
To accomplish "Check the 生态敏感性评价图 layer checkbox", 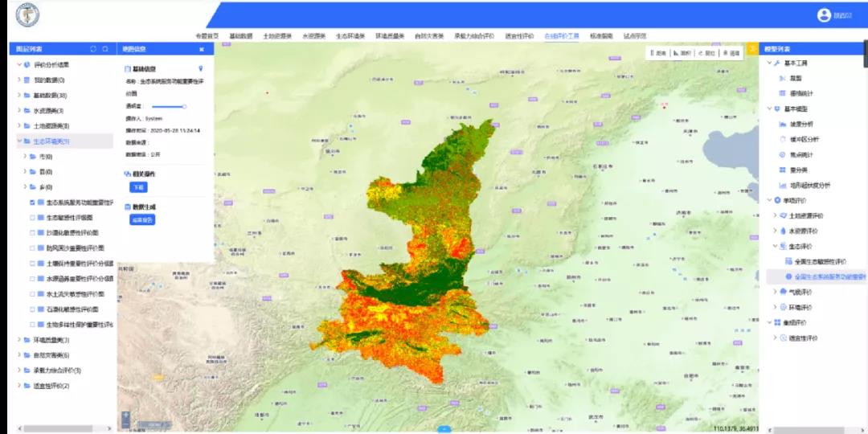I will tap(32, 218).
